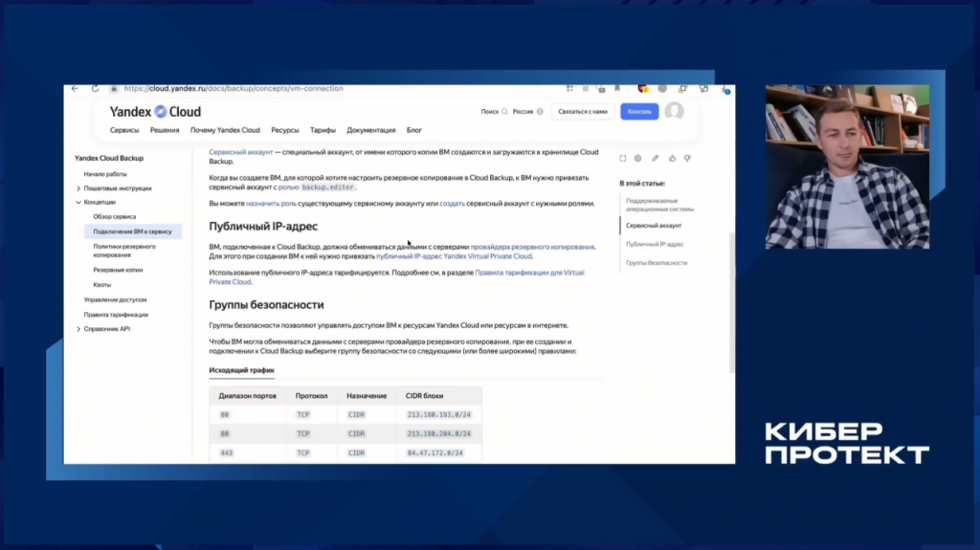Select Подключение ВМ к сервису item

click(x=132, y=231)
